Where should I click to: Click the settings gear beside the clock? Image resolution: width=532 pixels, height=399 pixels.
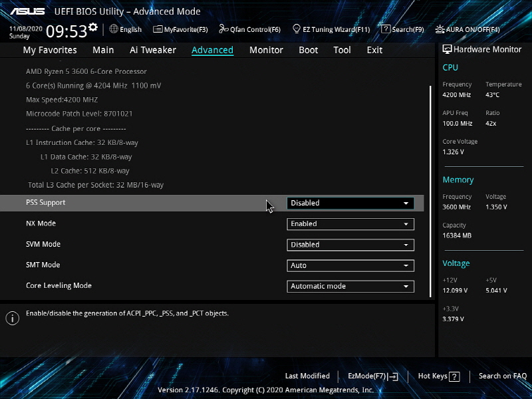[93, 27]
